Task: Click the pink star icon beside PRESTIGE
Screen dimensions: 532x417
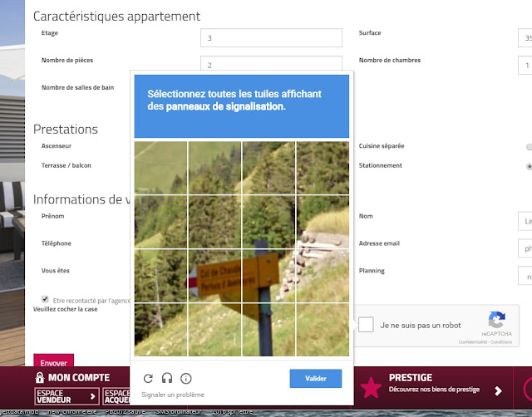Action: coord(371,387)
